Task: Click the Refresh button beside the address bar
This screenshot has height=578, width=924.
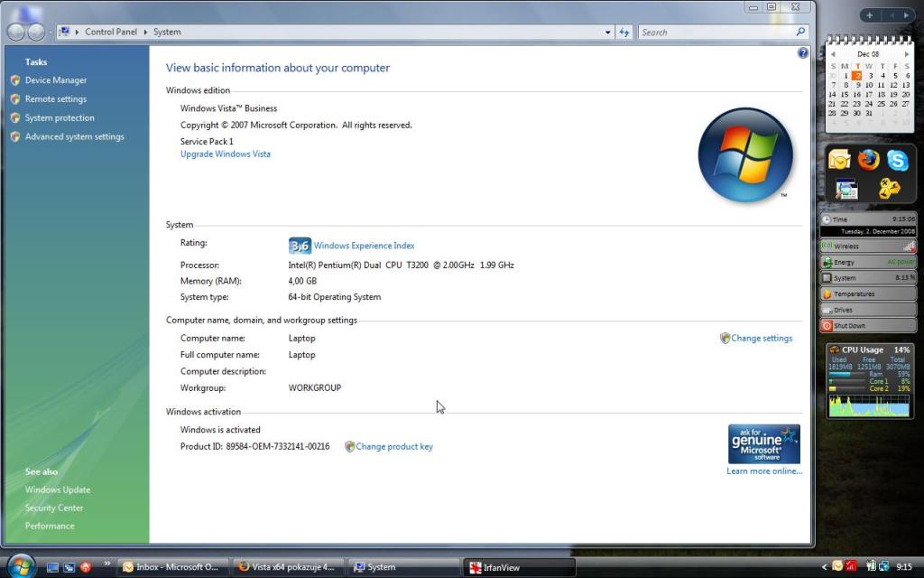Action: click(624, 32)
